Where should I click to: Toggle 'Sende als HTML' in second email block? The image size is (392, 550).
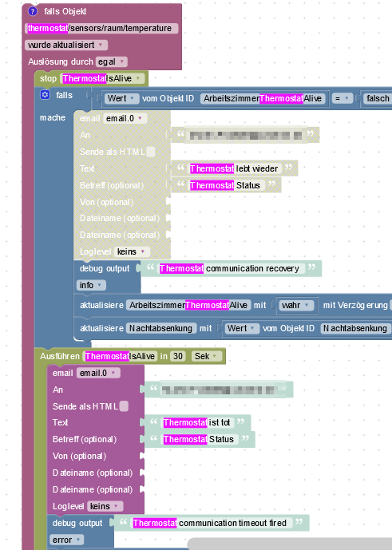coord(125,406)
